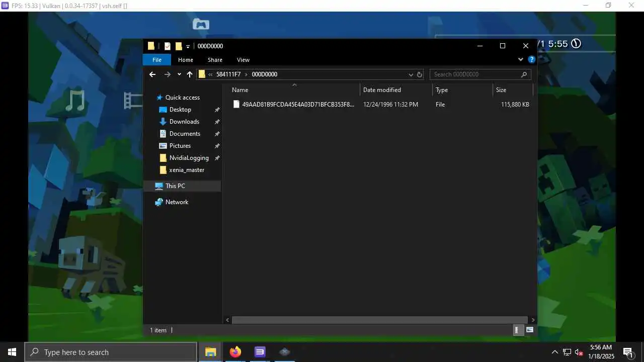The height and width of the screenshot is (362, 644).
Task: Expand the ribbon with the chevron
Action: coord(521,59)
